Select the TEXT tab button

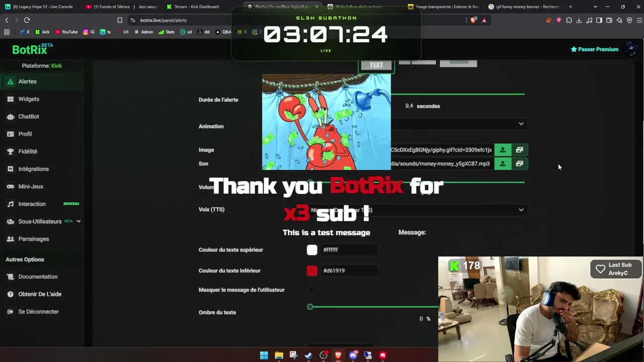[x=376, y=65]
